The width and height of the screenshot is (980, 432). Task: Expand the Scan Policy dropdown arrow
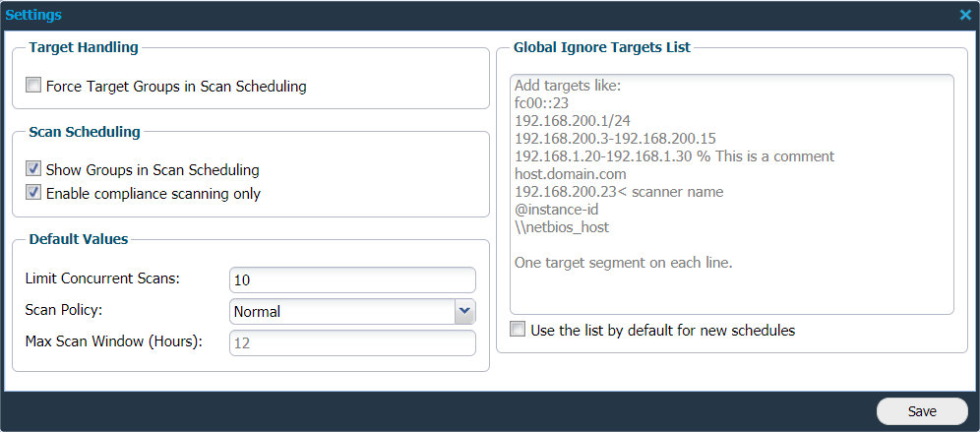coord(465,311)
